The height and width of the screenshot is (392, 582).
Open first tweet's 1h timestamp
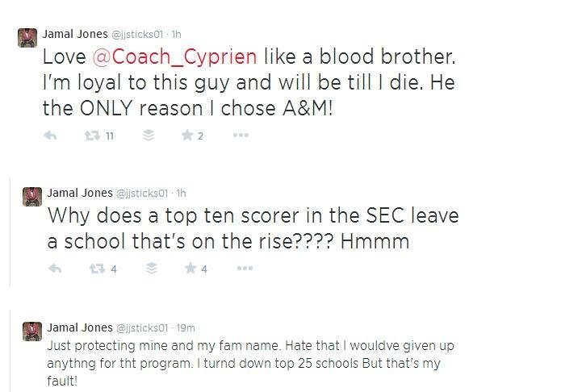(x=176, y=35)
